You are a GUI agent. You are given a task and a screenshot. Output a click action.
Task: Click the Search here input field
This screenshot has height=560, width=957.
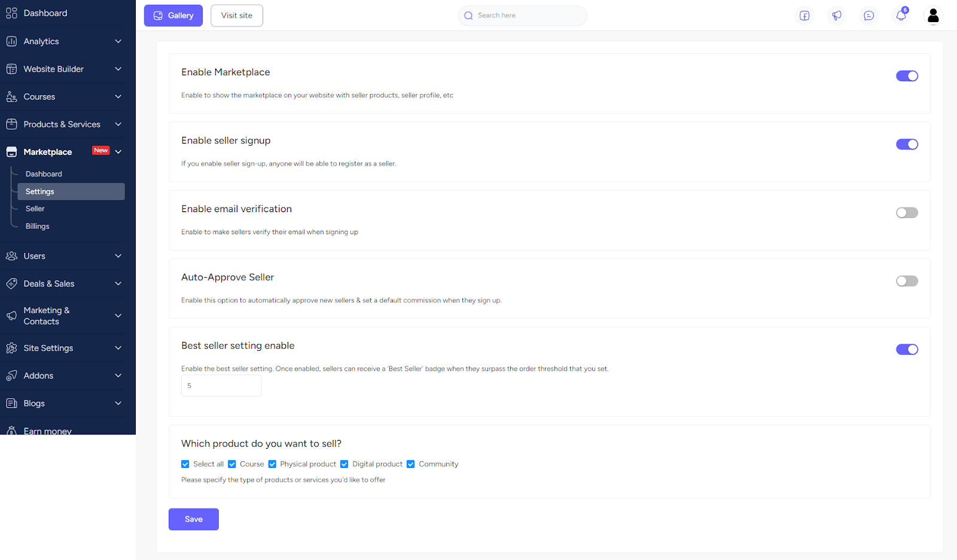tap(523, 16)
